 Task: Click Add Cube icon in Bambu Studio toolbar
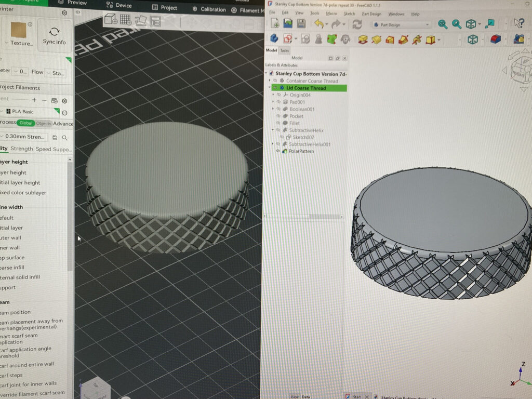111,19
